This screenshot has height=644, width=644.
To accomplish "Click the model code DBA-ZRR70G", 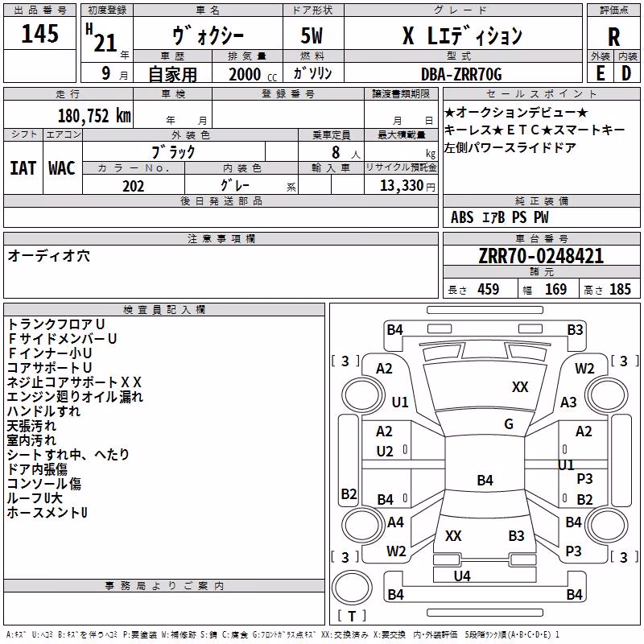I will pyautogui.click(x=461, y=74).
